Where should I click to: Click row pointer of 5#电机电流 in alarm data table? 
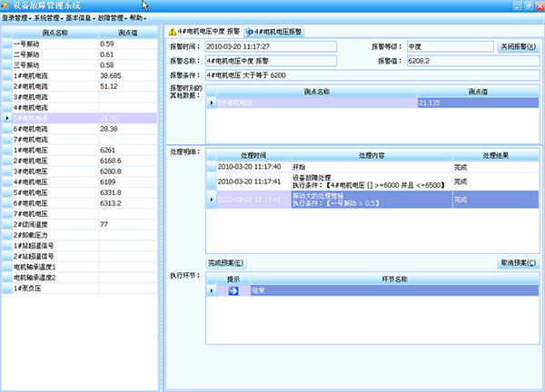coord(212,103)
